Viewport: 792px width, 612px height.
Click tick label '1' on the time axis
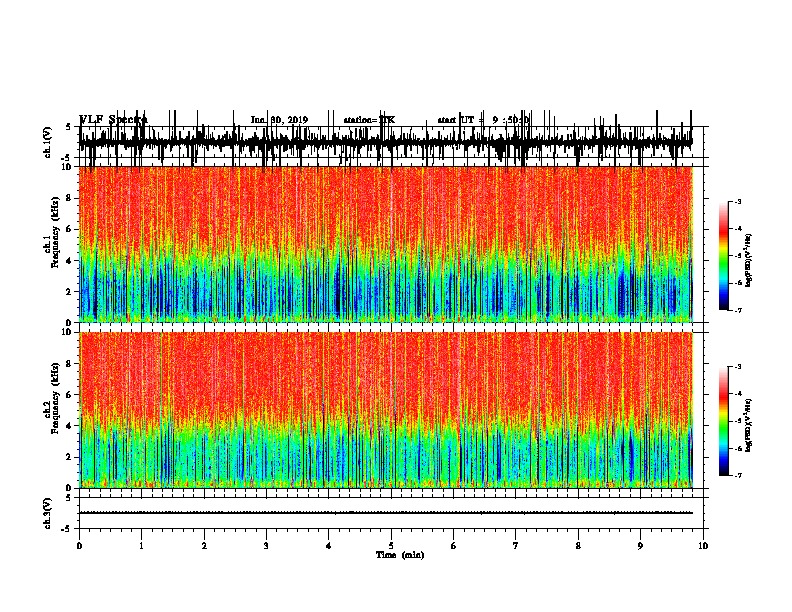pyautogui.click(x=142, y=546)
